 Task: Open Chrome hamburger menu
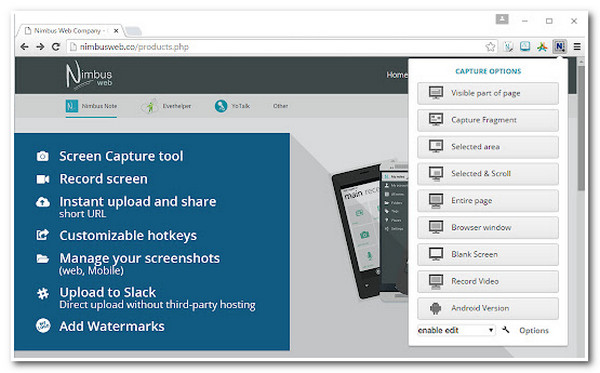pyautogui.click(x=577, y=47)
